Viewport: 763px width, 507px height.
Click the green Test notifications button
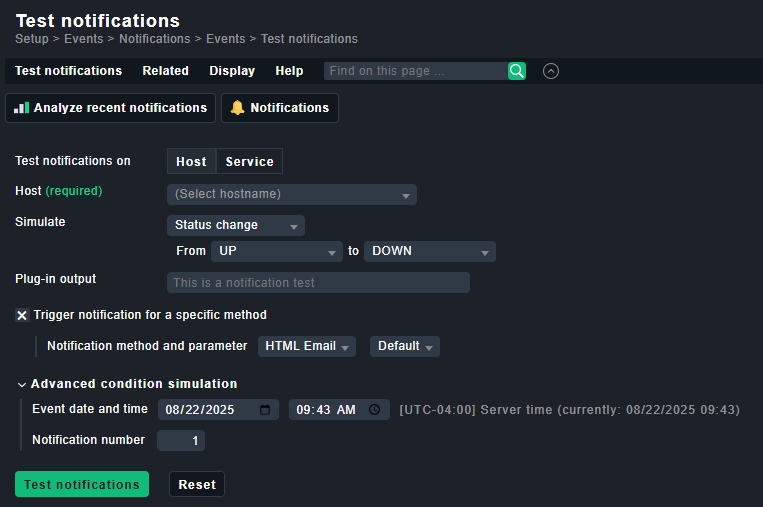coord(82,485)
